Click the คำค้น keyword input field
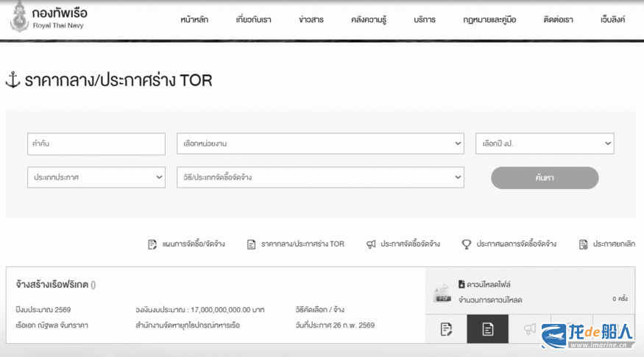Viewport: 644px width, 357px height. pos(96,144)
